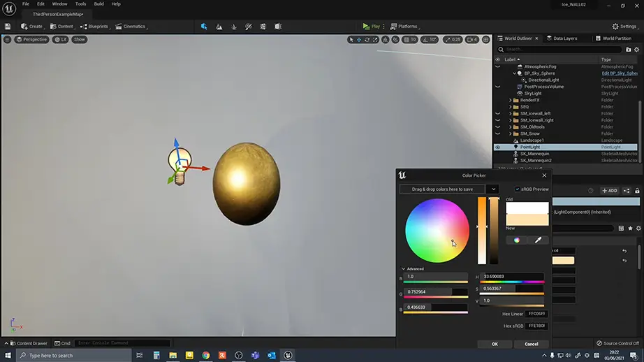The image size is (644, 362).
Task: Toggle visibility of PostProcessVolume
Action: pyautogui.click(x=497, y=87)
